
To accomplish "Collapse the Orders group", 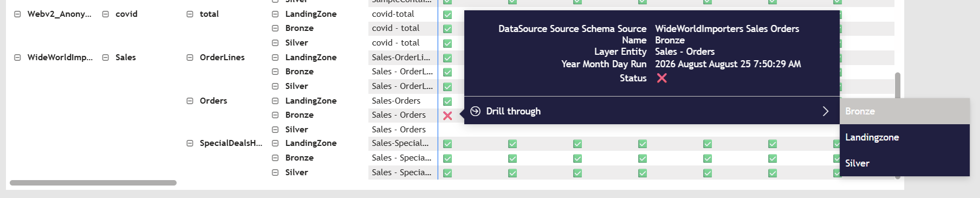I will [x=190, y=101].
